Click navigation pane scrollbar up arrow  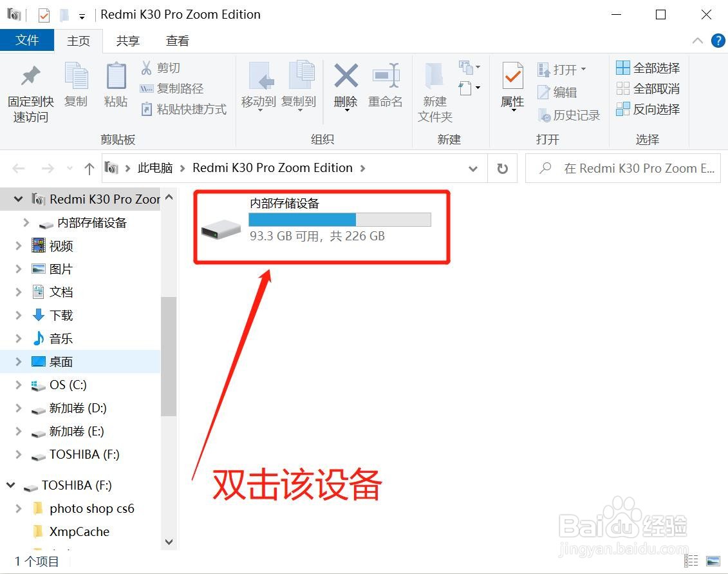[x=169, y=197]
